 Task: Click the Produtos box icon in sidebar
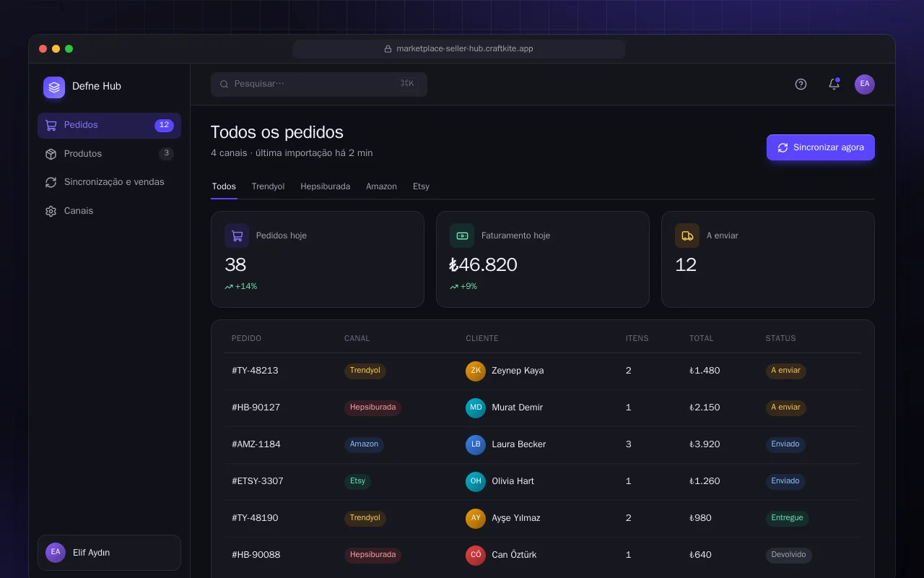pos(51,154)
